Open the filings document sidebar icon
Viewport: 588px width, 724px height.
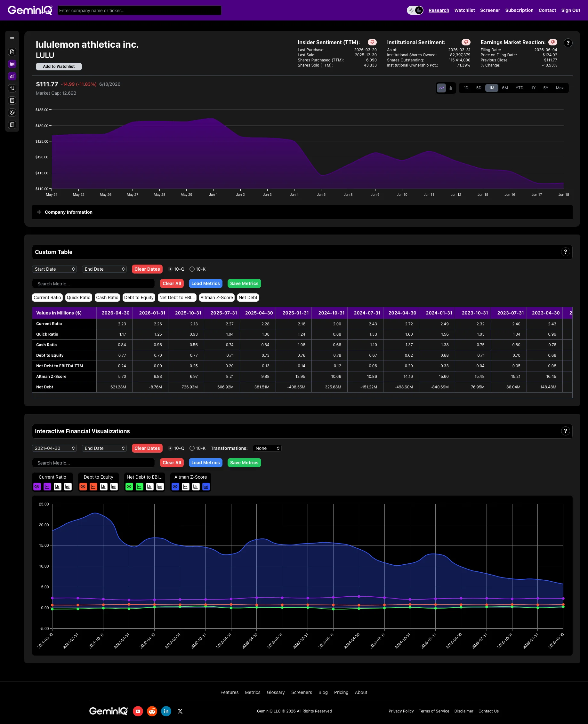point(12,52)
